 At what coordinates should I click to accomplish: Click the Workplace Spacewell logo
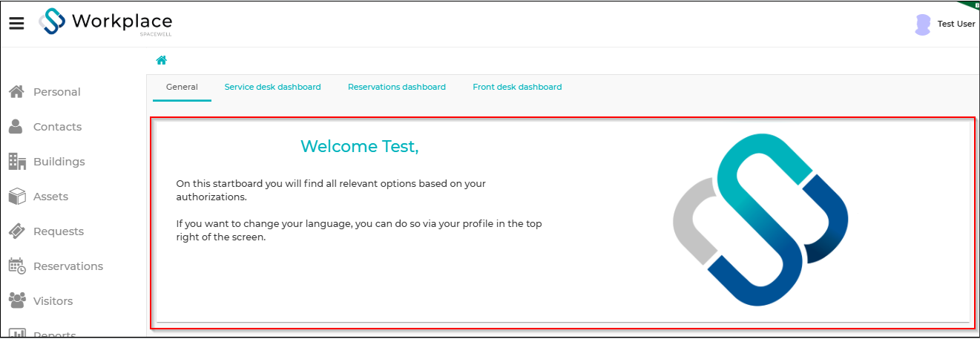[105, 22]
